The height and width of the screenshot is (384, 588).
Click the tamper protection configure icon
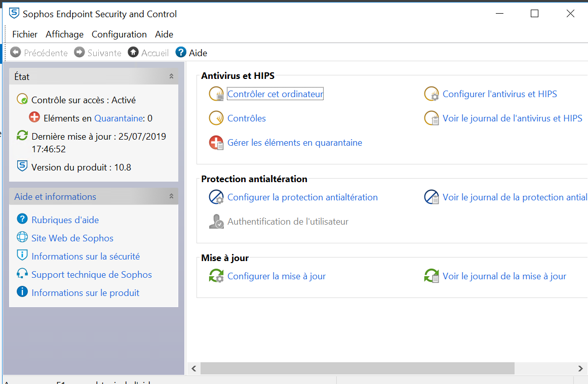(x=216, y=197)
